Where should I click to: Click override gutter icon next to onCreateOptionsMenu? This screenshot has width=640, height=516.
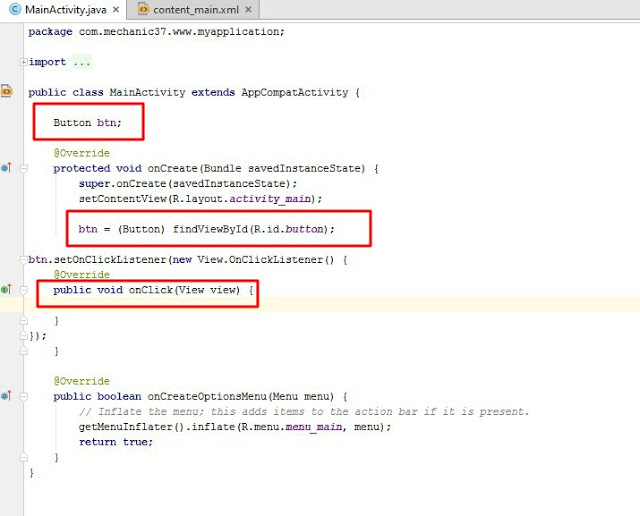tap(6, 396)
